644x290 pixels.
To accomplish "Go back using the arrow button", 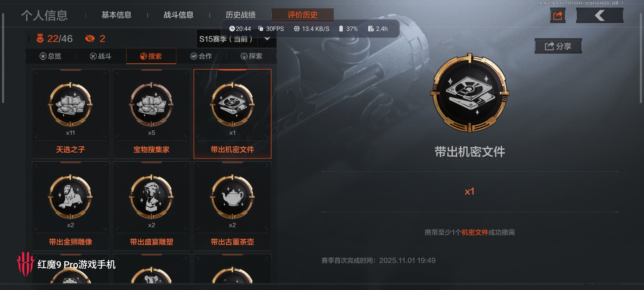I will [x=600, y=15].
